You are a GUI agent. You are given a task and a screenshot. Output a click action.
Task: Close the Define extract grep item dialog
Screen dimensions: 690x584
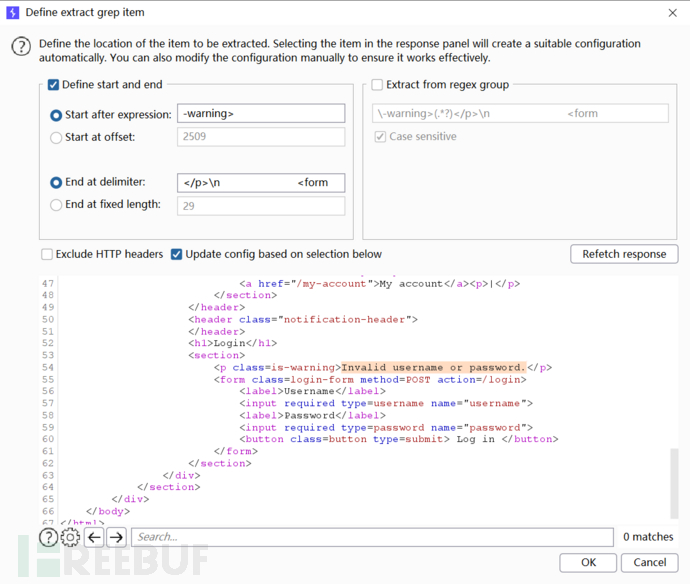pyautogui.click(x=670, y=12)
